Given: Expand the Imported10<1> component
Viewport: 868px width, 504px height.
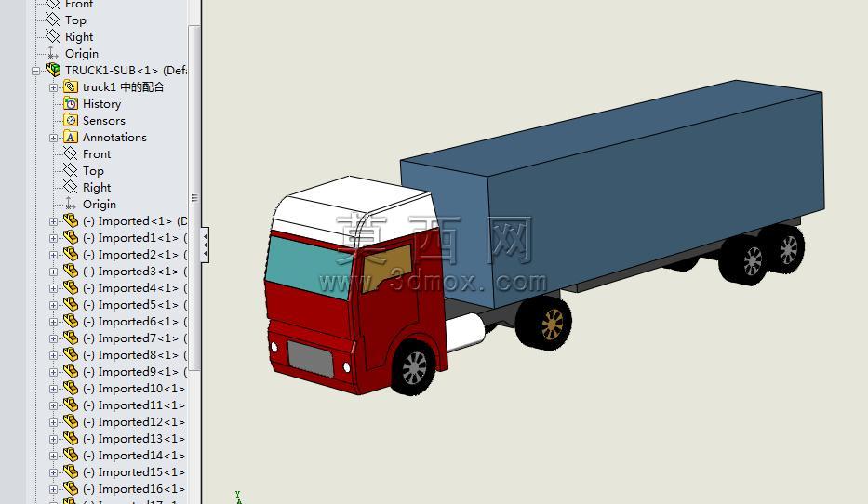Looking at the screenshot, I should tap(53, 389).
